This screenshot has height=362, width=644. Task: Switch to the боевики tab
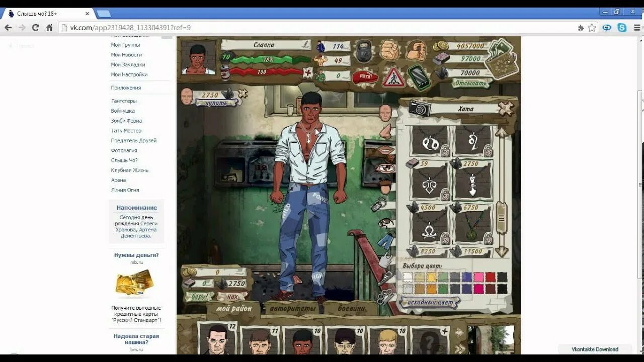[x=352, y=308]
